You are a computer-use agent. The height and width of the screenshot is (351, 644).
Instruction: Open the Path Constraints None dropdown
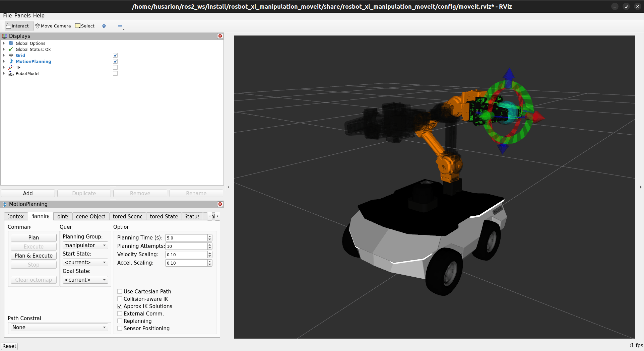59,327
